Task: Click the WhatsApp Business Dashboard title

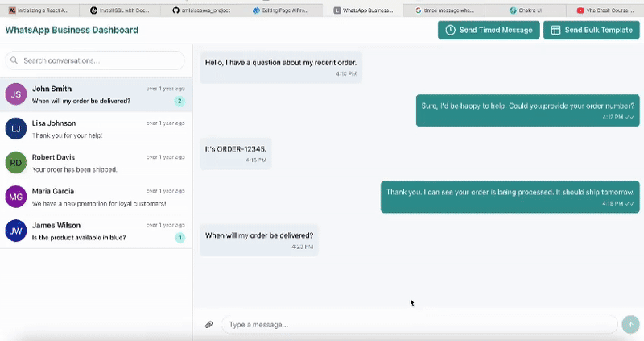Action: click(x=72, y=30)
